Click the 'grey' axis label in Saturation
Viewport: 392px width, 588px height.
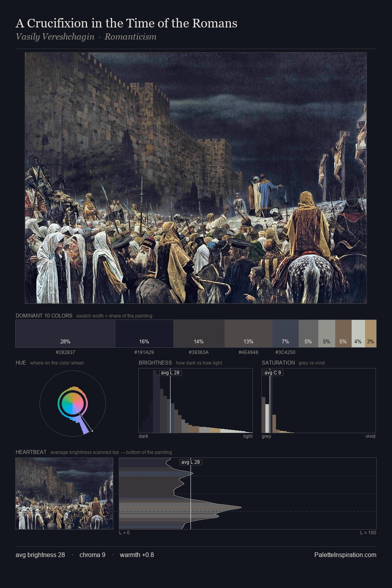(x=267, y=436)
